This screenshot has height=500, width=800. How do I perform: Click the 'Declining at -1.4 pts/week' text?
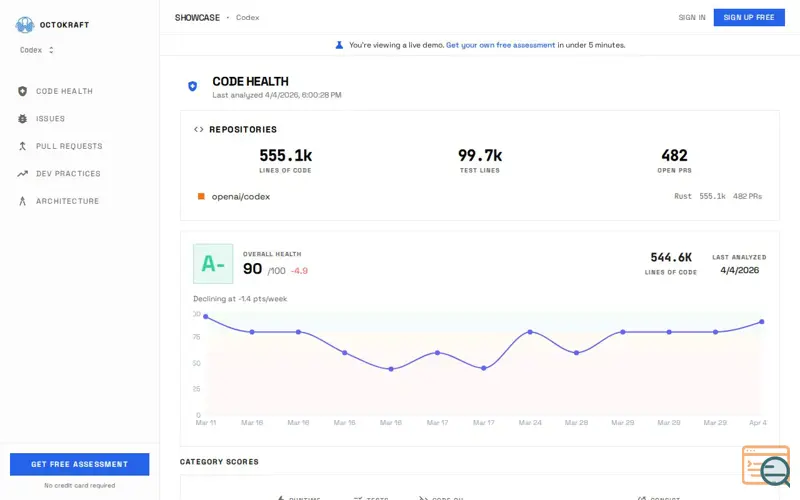click(x=240, y=299)
